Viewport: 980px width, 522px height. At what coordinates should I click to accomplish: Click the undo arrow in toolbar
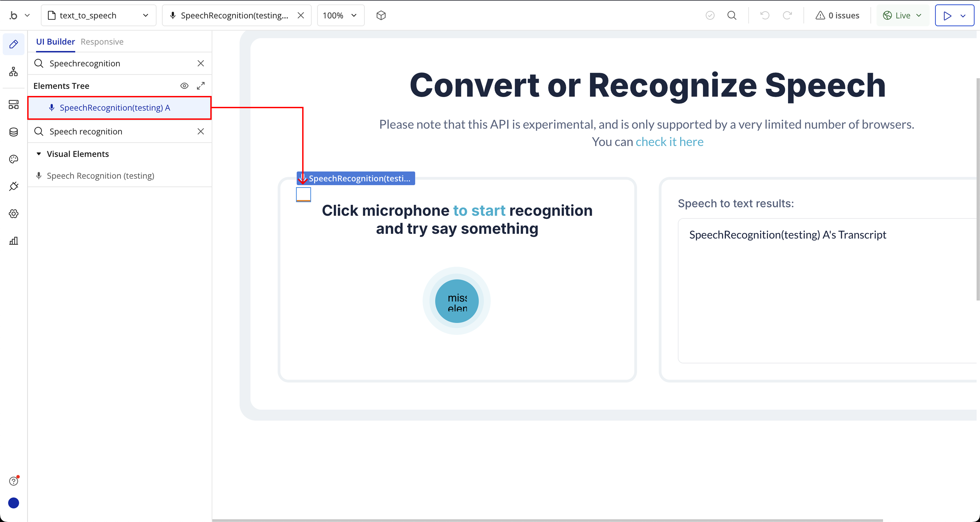tap(765, 15)
